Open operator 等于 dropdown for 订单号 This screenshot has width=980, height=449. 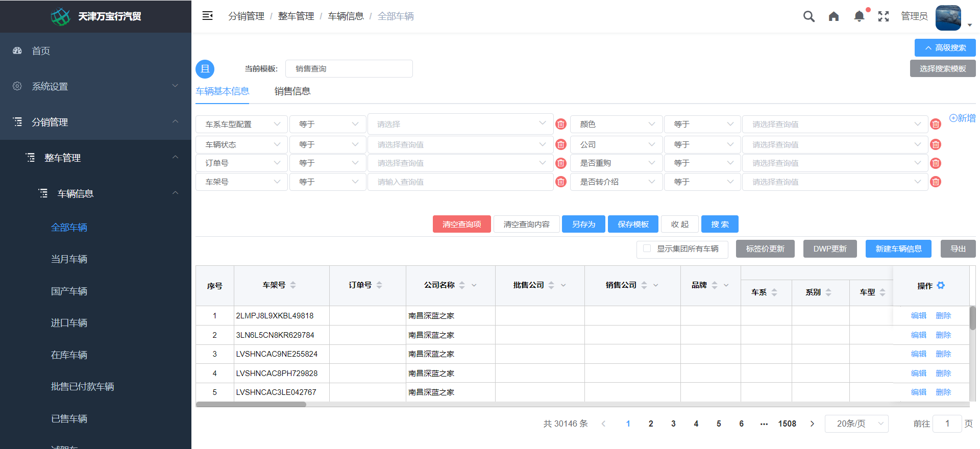pyautogui.click(x=328, y=163)
